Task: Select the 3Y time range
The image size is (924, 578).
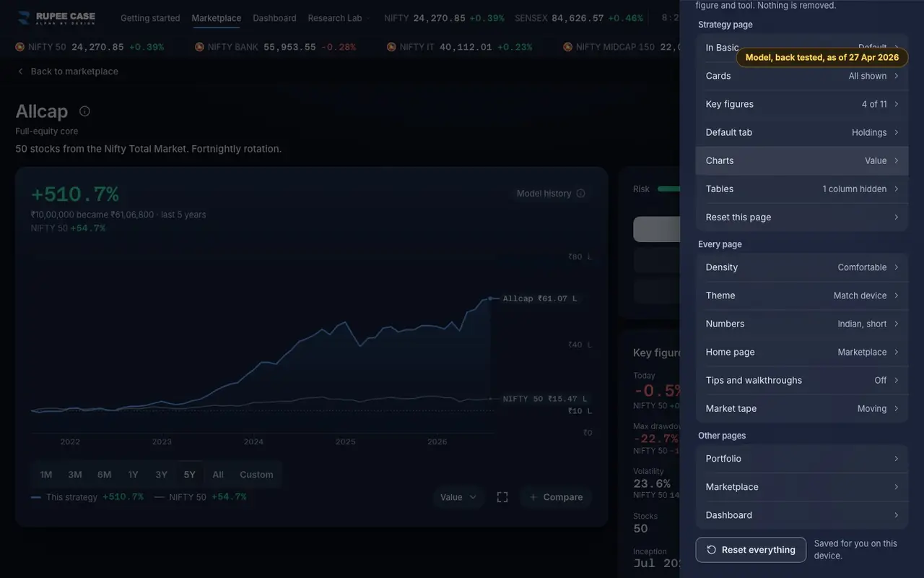Action: pos(161,475)
